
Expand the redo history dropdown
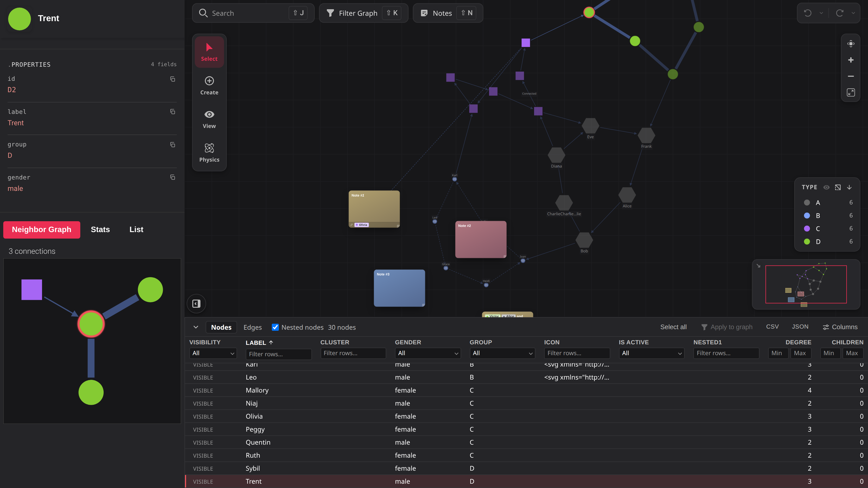coord(853,13)
